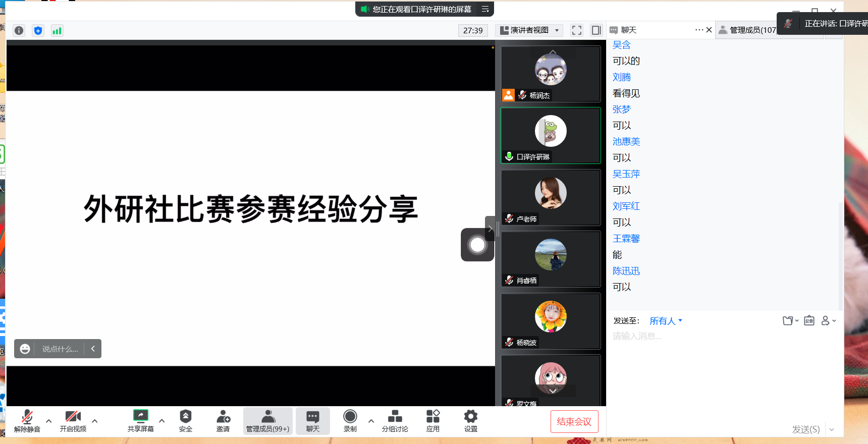Image resolution: width=868 pixels, height=444 pixels.
Task: Click the 结束会议 end meeting button
Action: point(574,421)
